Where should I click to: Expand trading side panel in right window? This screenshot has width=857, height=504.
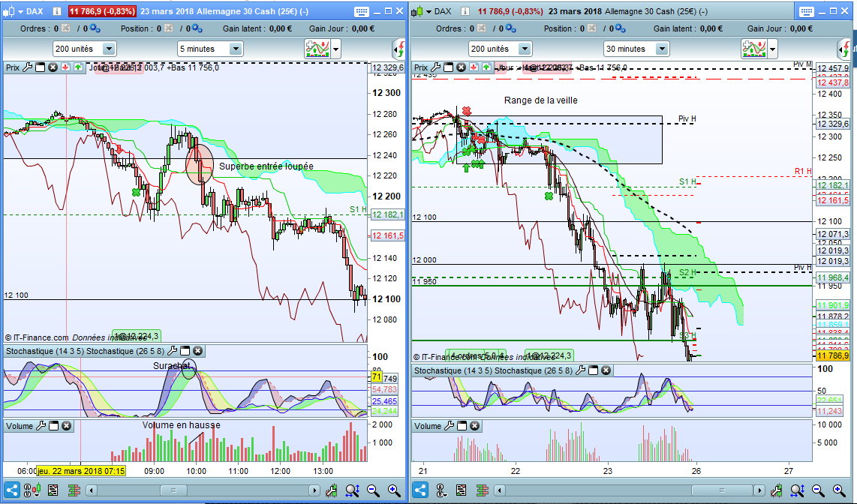point(844,49)
